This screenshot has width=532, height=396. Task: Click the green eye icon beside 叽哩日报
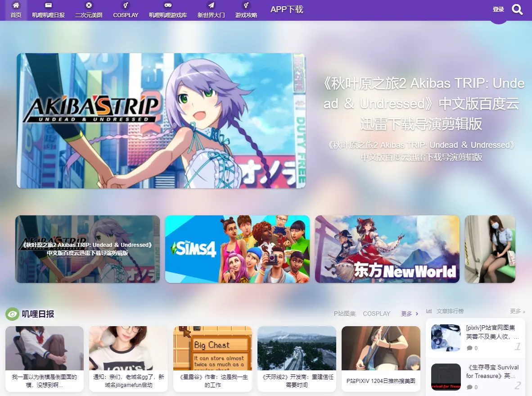(12, 314)
